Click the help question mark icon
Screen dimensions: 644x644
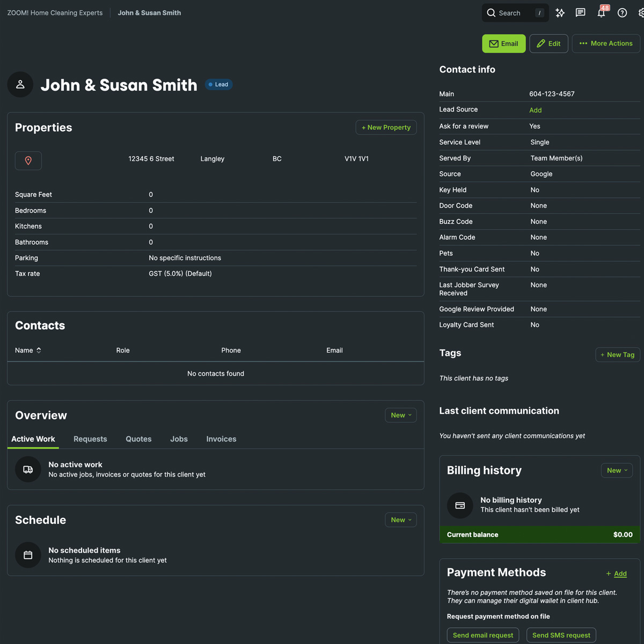pyautogui.click(x=622, y=13)
